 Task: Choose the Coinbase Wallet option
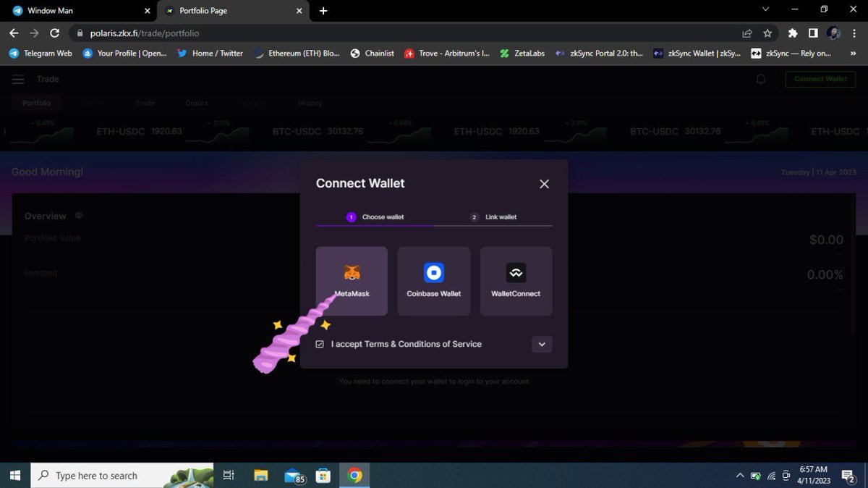click(434, 281)
